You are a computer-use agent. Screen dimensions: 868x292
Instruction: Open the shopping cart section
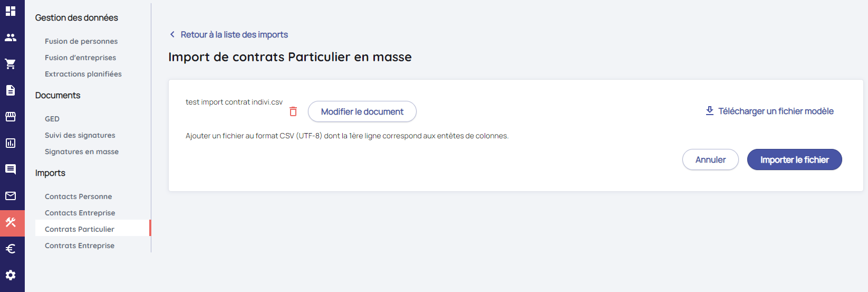pos(11,64)
